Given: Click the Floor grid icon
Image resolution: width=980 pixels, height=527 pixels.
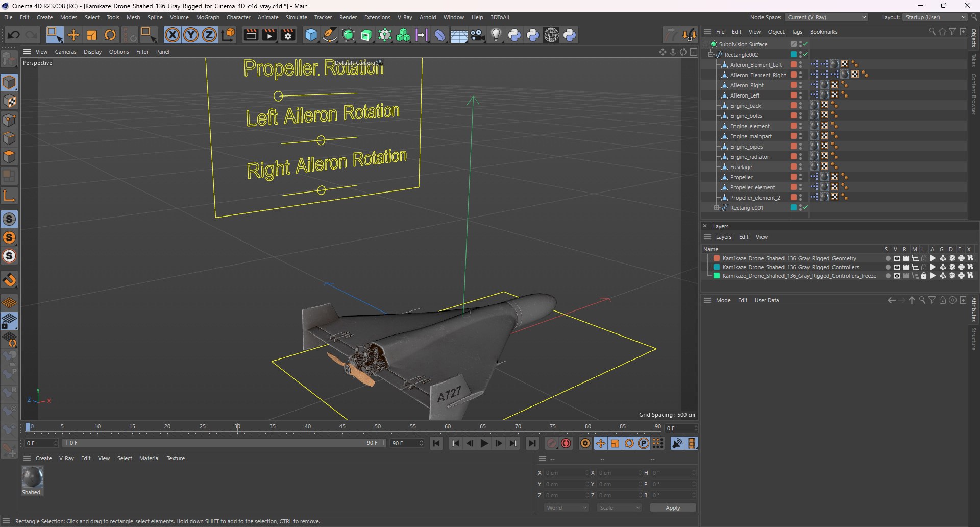Looking at the screenshot, I should pos(459,35).
